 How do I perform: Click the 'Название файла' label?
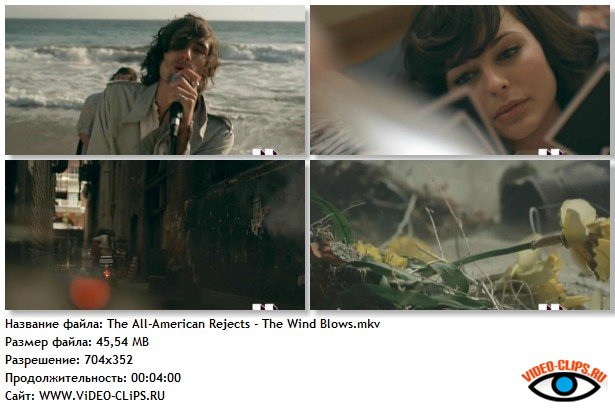tap(55, 324)
